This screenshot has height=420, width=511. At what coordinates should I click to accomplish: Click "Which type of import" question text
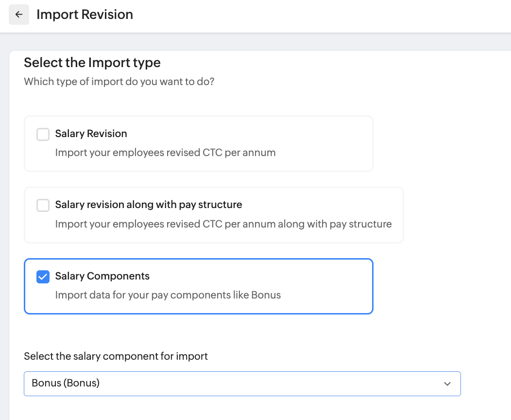119,81
